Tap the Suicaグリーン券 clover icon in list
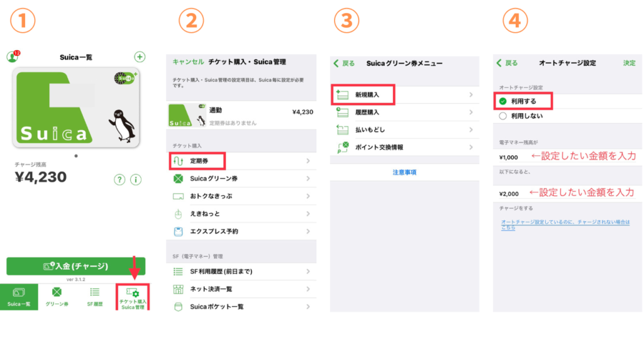The width and height of the screenshot is (644, 362). (178, 178)
